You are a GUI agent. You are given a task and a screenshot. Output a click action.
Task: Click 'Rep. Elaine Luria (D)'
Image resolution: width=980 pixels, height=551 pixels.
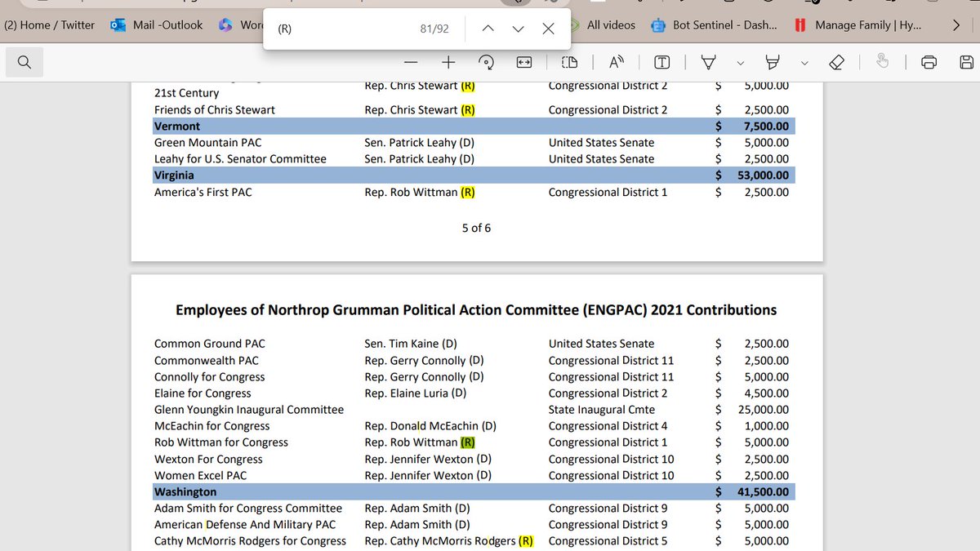point(416,393)
